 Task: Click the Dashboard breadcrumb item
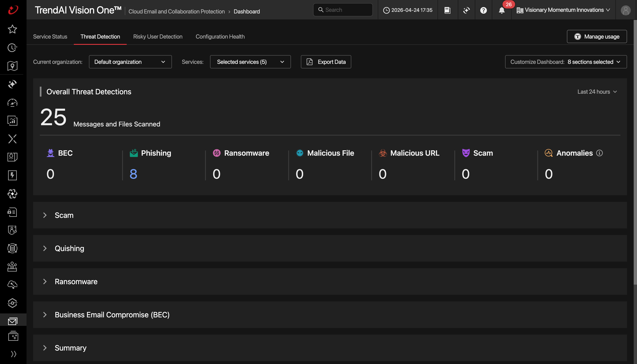click(247, 11)
